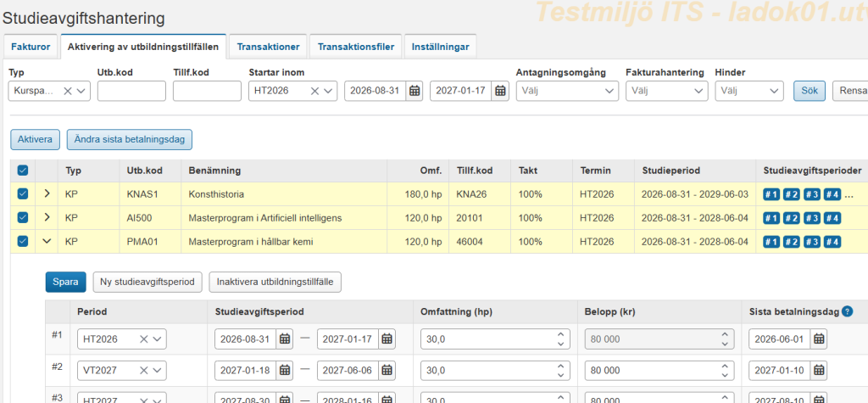Clear HT2026 in period #1 dropdown

pyautogui.click(x=143, y=339)
